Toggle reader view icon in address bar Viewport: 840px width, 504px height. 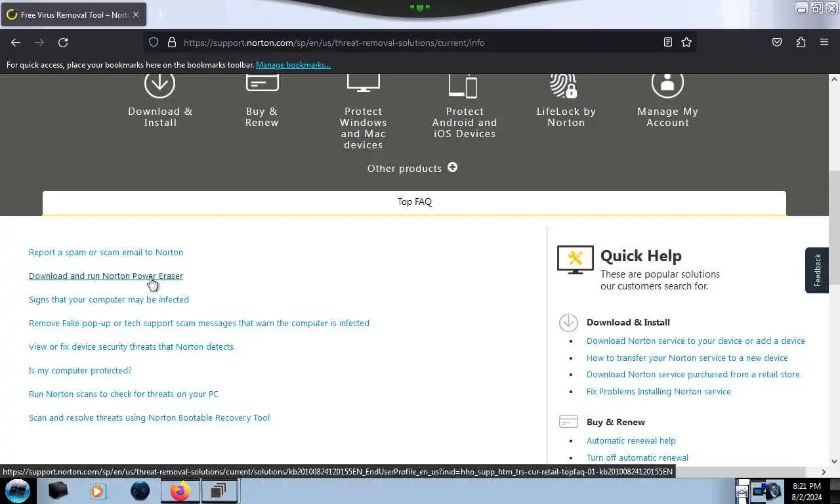click(667, 43)
